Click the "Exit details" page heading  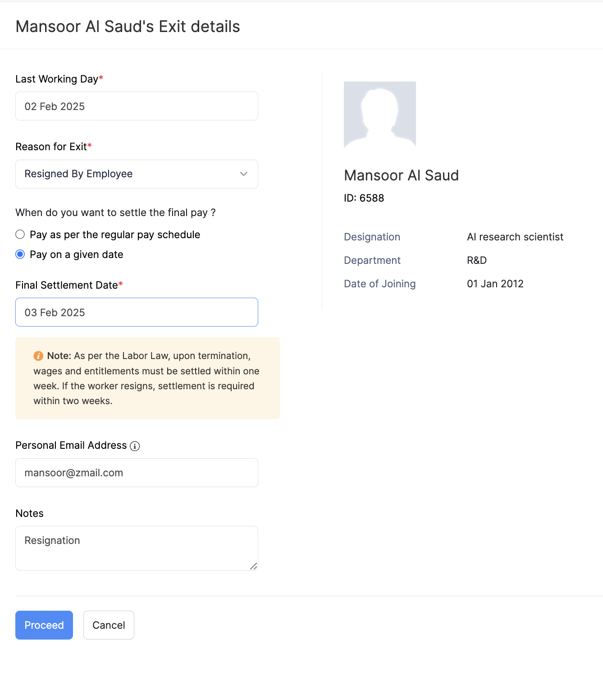(x=128, y=27)
